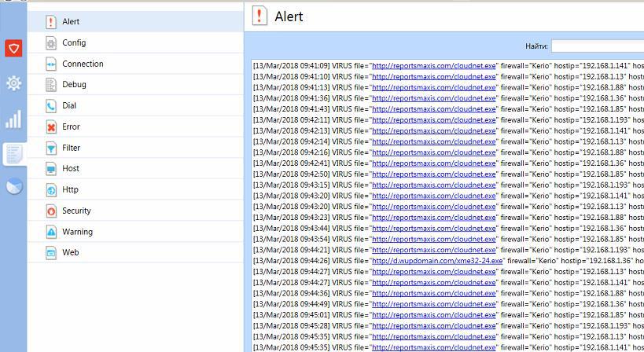Viewport: 644px width, 352px height.
Task: Select the [13/Mar/2018 09:41:13] timestamp
Action: click(x=291, y=87)
